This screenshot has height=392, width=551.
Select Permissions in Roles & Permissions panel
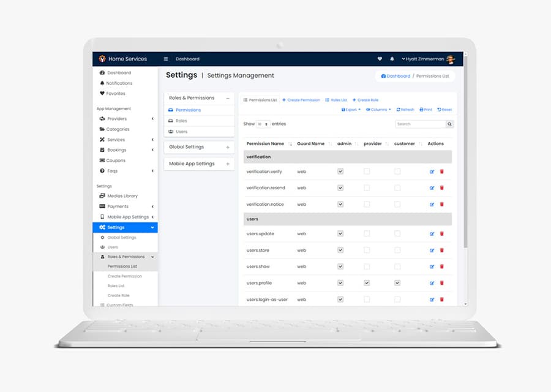pos(199,110)
